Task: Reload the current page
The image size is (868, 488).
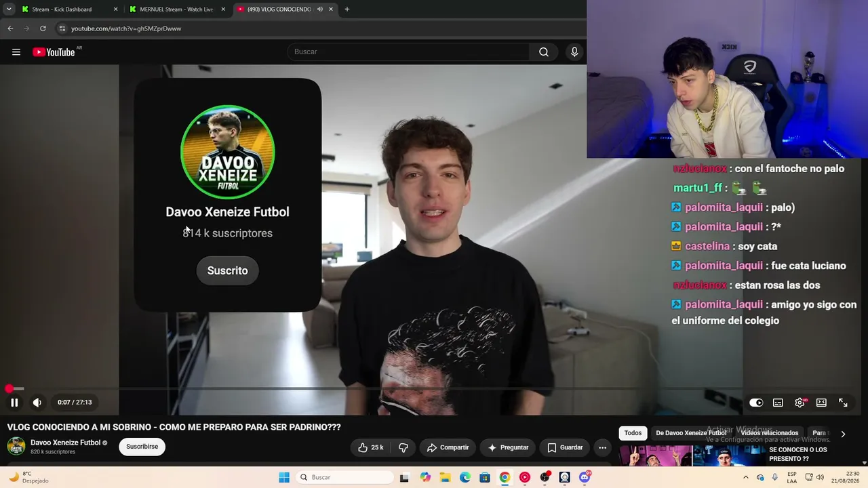Action: (x=43, y=28)
